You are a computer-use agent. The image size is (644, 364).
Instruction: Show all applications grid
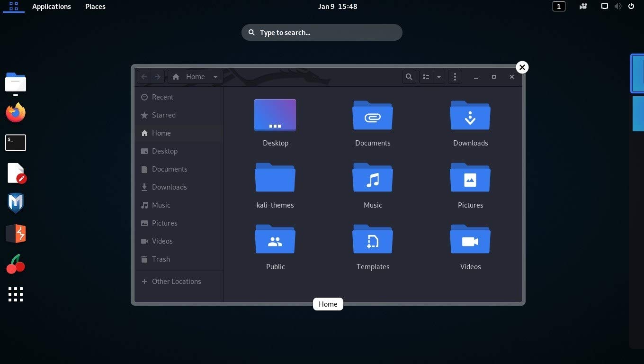(16, 294)
